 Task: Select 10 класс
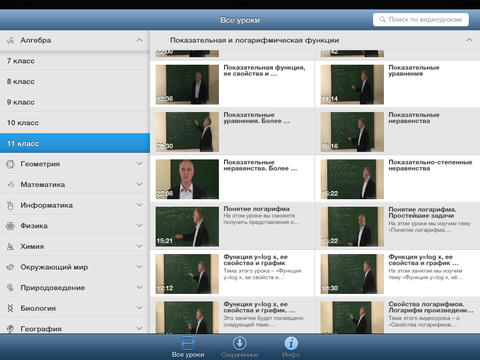75,123
